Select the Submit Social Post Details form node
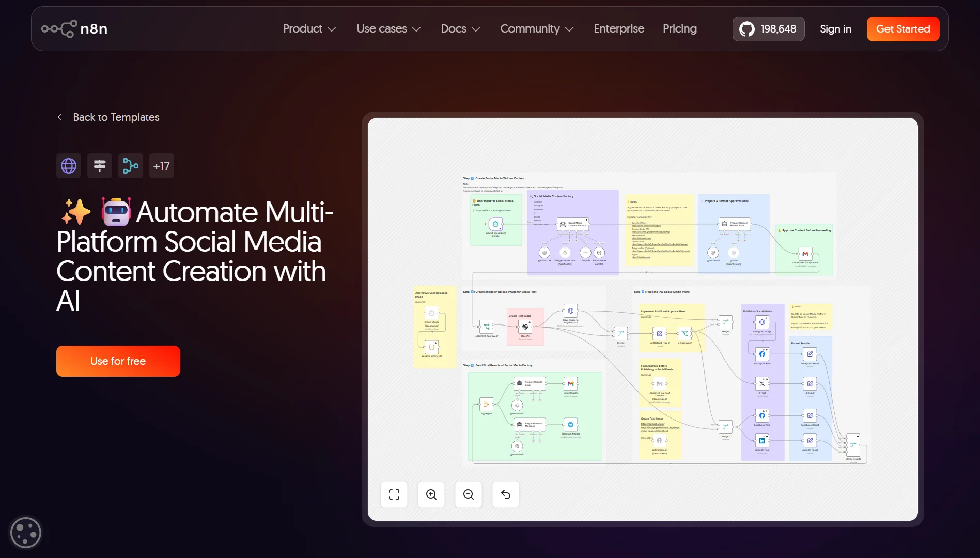The image size is (980, 558). pyautogui.click(x=495, y=224)
